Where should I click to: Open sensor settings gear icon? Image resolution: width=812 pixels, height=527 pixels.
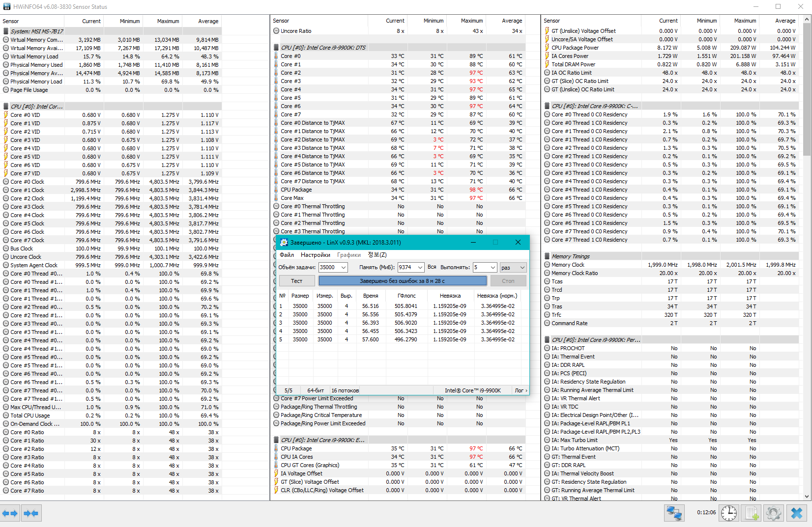pyautogui.click(x=774, y=513)
